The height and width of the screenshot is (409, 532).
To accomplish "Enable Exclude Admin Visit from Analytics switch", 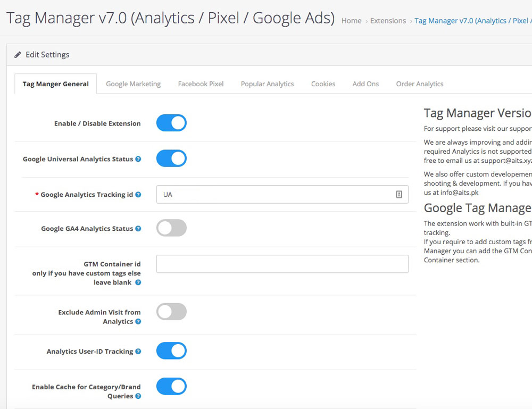I will (171, 312).
